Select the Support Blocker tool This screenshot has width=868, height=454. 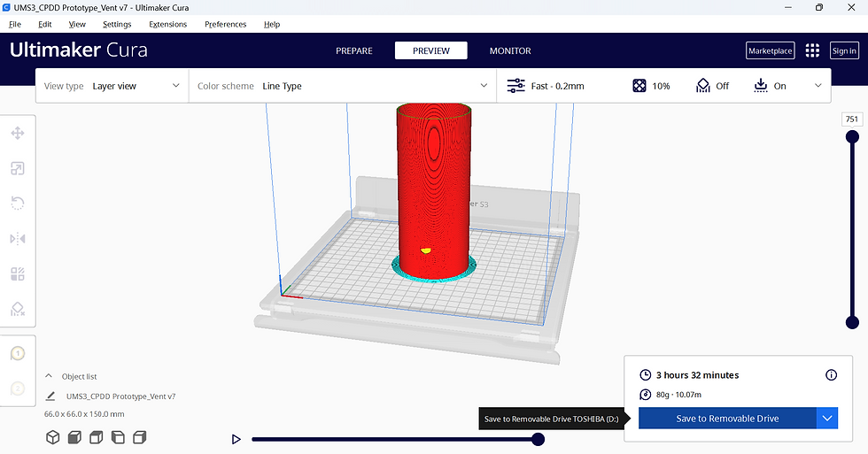click(18, 309)
